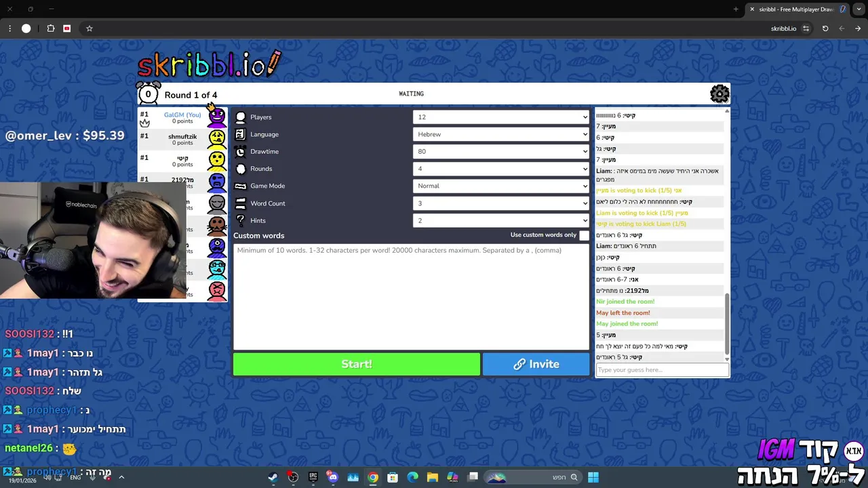
Task: Click the shmuftzik player name
Action: 182,136
